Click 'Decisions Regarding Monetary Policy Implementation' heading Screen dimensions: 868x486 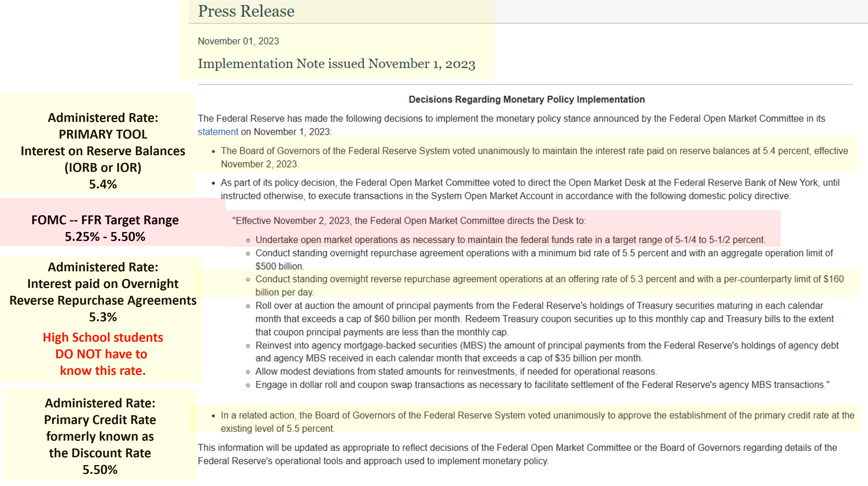[x=526, y=100]
